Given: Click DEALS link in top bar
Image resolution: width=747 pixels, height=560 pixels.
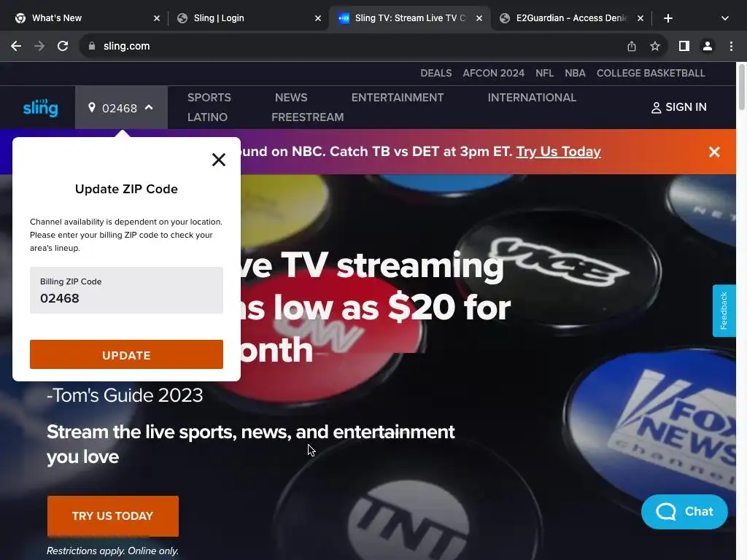Looking at the screenshot, I should 436,74.
